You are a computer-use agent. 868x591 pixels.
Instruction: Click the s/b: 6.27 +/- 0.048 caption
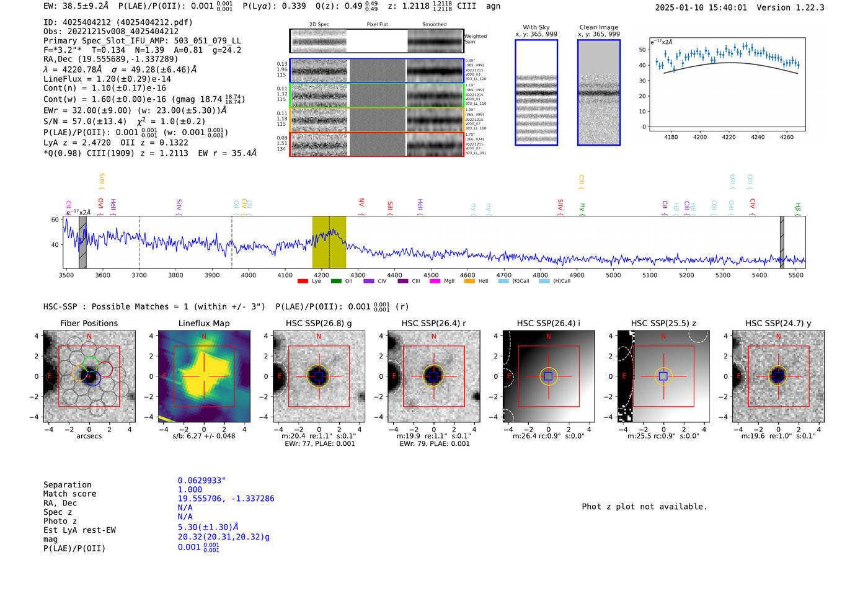(204, 436)
